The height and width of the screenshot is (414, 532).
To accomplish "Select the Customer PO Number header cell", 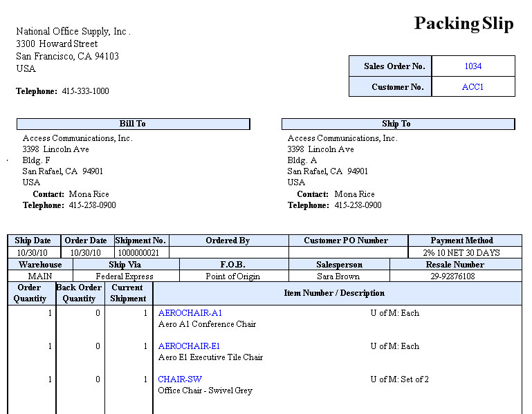I will pos(346,241).
